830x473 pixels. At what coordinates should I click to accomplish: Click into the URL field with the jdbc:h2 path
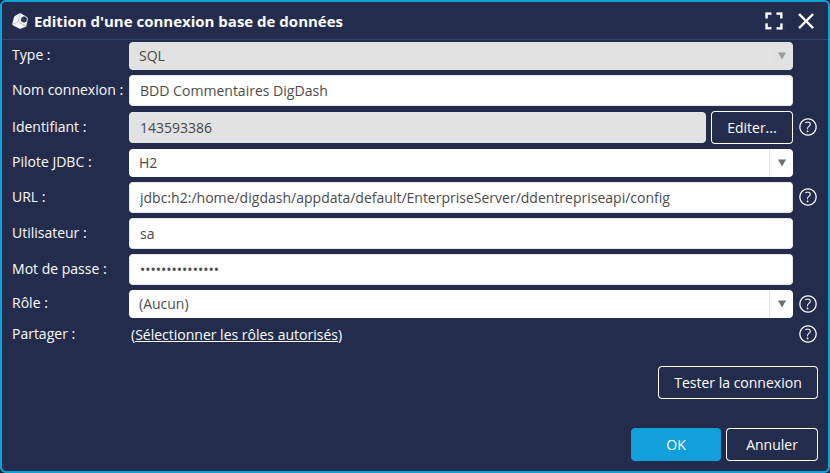(460, 198)
